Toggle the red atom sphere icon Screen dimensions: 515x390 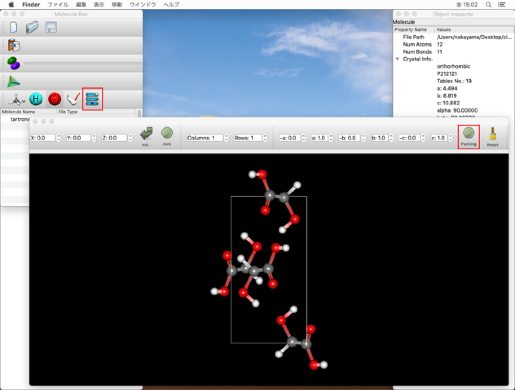55,99
